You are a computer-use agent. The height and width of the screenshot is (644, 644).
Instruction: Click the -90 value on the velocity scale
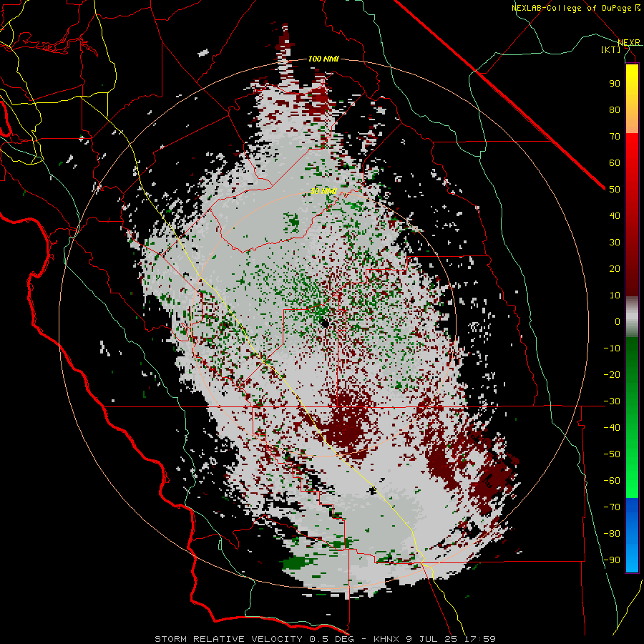click(612, 560)
